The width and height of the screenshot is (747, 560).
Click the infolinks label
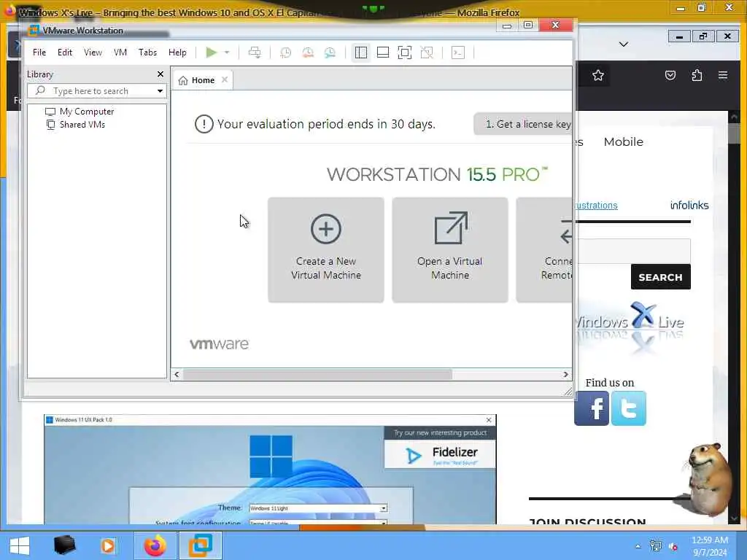coord(689,205)
